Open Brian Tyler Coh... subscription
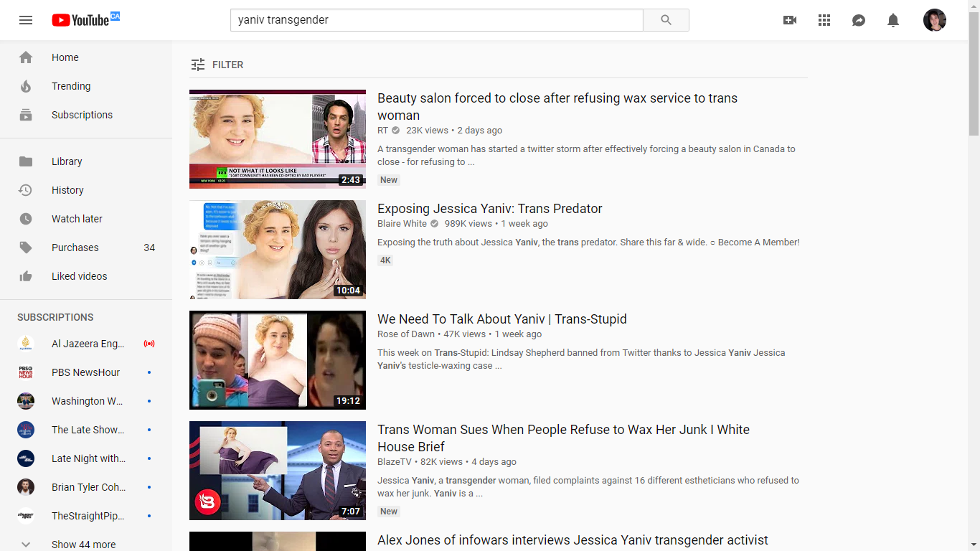This screenshot has width=980, height=551. (86, 487)
